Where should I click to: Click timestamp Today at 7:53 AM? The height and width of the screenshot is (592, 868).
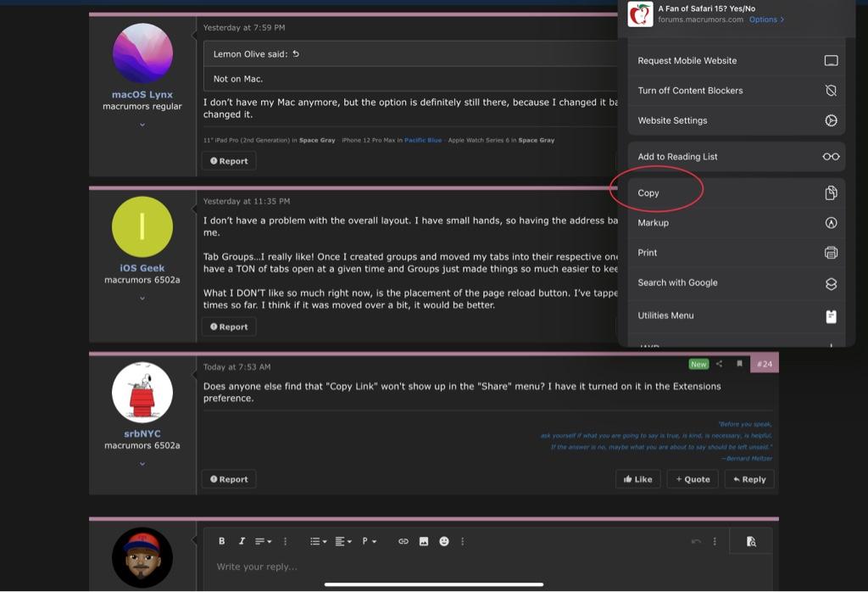point(237,366)
